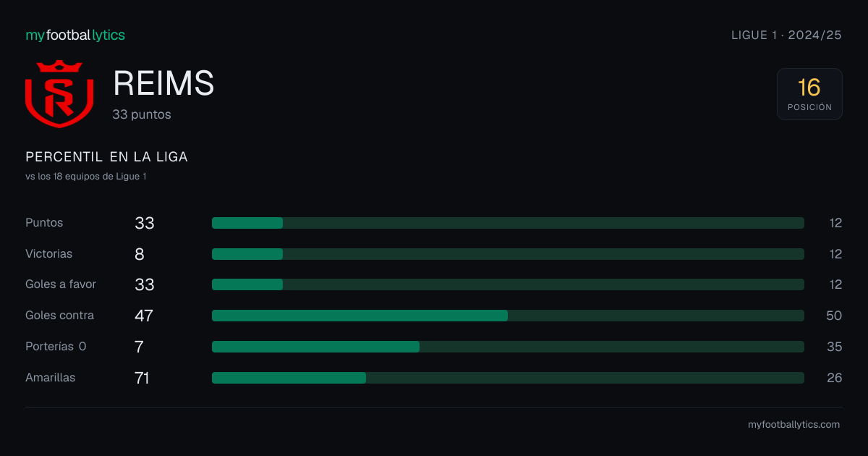
Task: Click the 33 puntos subtitle
Action: [x=142, y=114]
